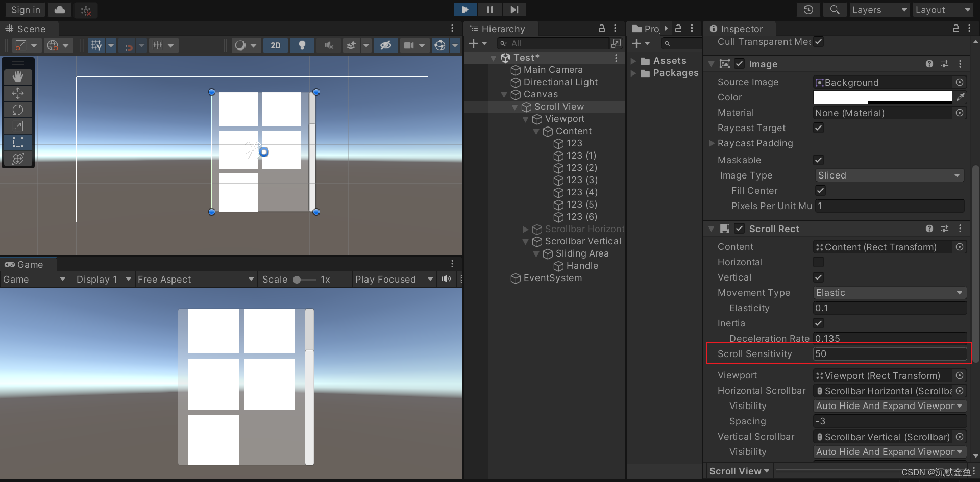Lock the Hierarchy panel
980x482 pixels.
(602, 29)
